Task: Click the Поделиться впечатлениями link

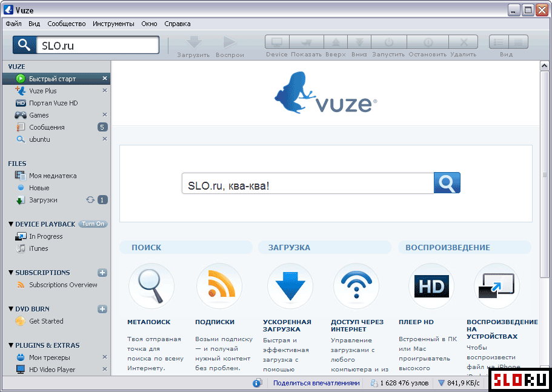Action: (316, 383)
